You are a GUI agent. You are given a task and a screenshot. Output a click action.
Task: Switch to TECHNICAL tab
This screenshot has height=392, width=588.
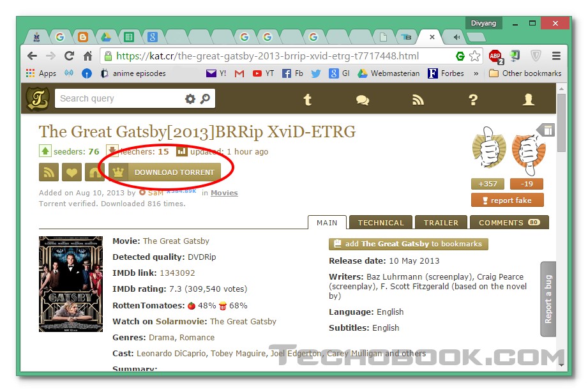coord(381,222)
